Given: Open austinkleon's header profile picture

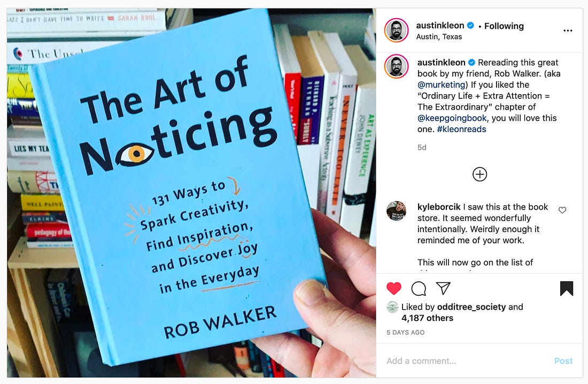Looking at the screenshot, I should click(397, 30).
